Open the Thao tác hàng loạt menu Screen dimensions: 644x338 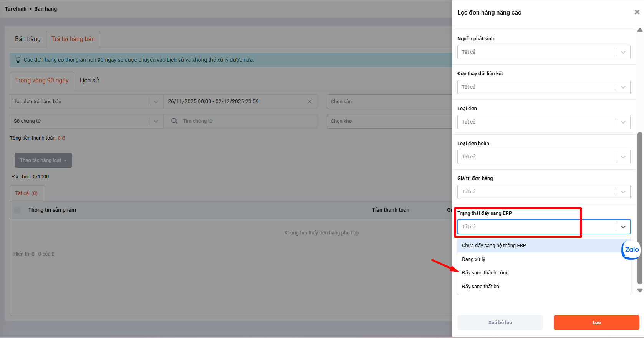[43, 160]
